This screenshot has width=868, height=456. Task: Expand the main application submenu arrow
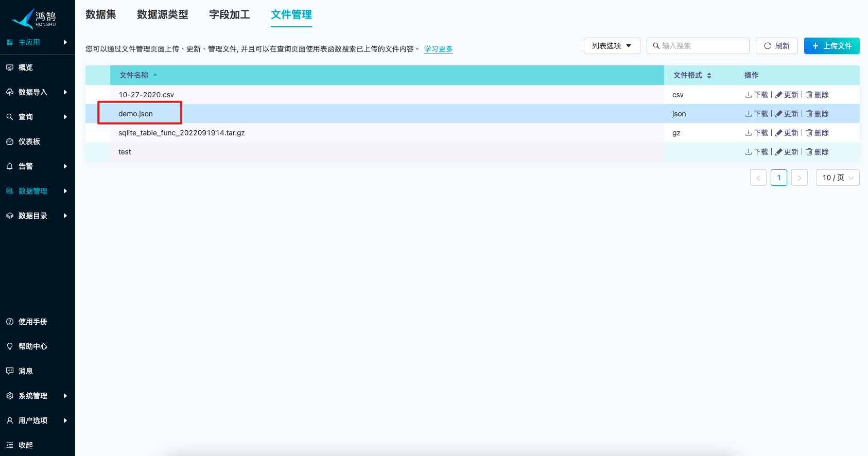point(65,42)
